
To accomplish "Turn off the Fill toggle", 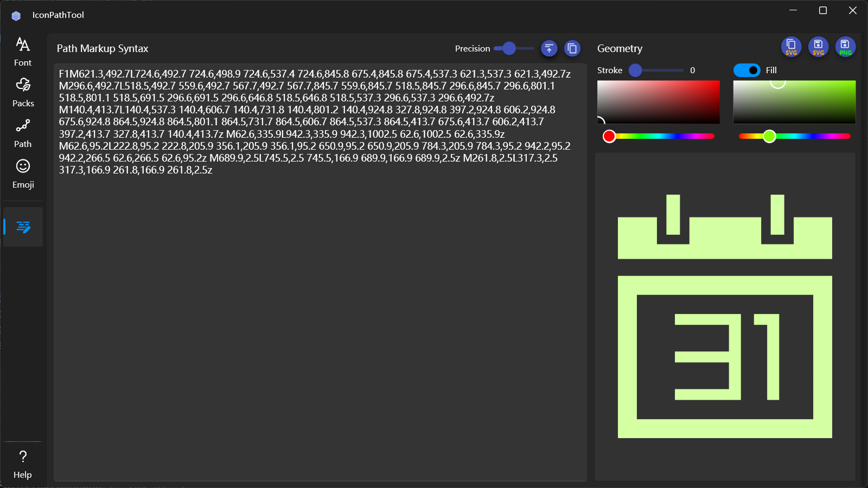I will pyautogui.click(x=747, y=70).
